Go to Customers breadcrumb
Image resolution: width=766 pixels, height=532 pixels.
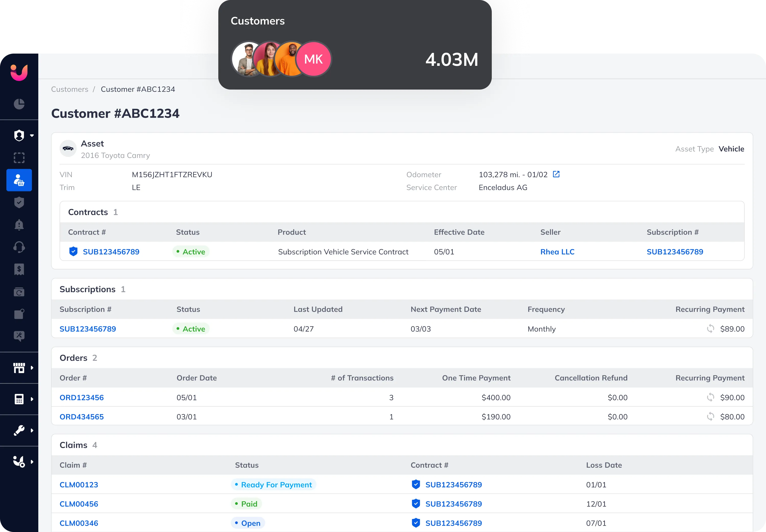(x=69, y=89)
